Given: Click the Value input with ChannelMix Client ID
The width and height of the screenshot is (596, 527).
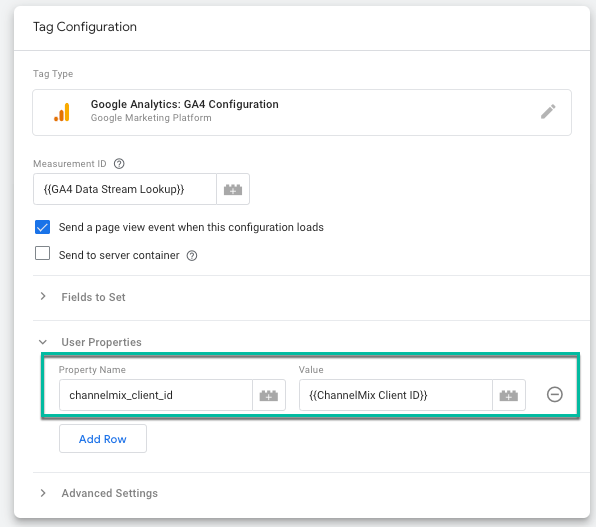Looking at the screenshot, I should click(x=396, y=395).
